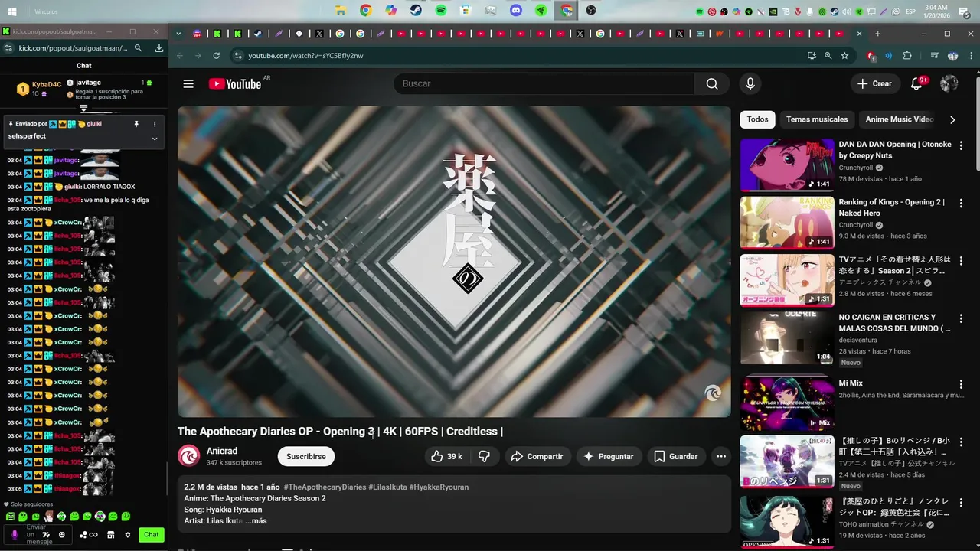
Task: Open OBS Studio from the taskbar
Action: click(591, 11)
